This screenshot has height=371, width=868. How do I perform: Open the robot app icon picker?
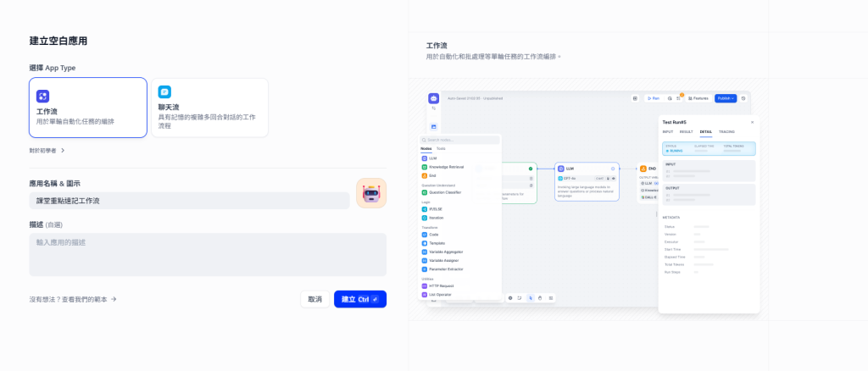(x=371, y=193)
